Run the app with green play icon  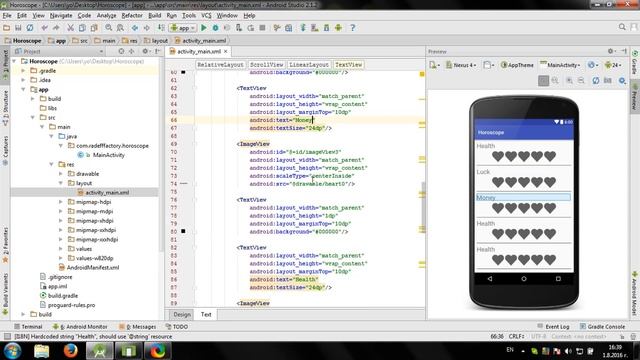click(204, 28)
